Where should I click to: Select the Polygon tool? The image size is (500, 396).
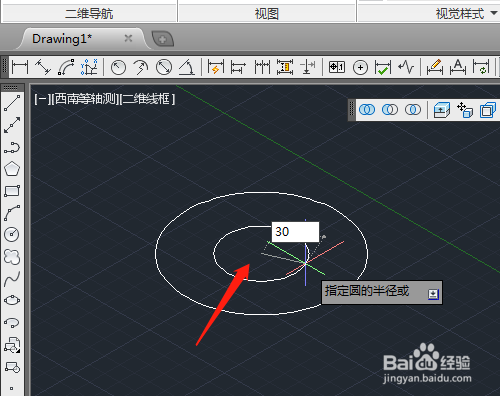coord(12,169)
